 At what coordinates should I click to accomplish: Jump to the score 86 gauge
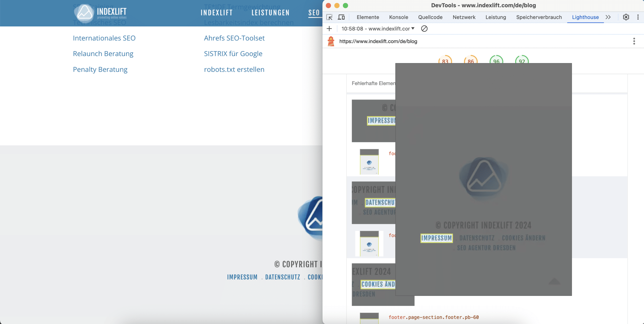(471, 59)
